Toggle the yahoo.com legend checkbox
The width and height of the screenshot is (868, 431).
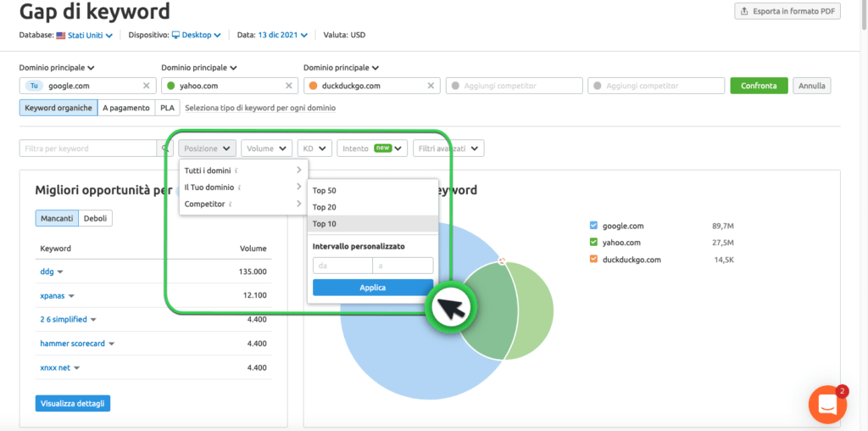coord(594,242)
